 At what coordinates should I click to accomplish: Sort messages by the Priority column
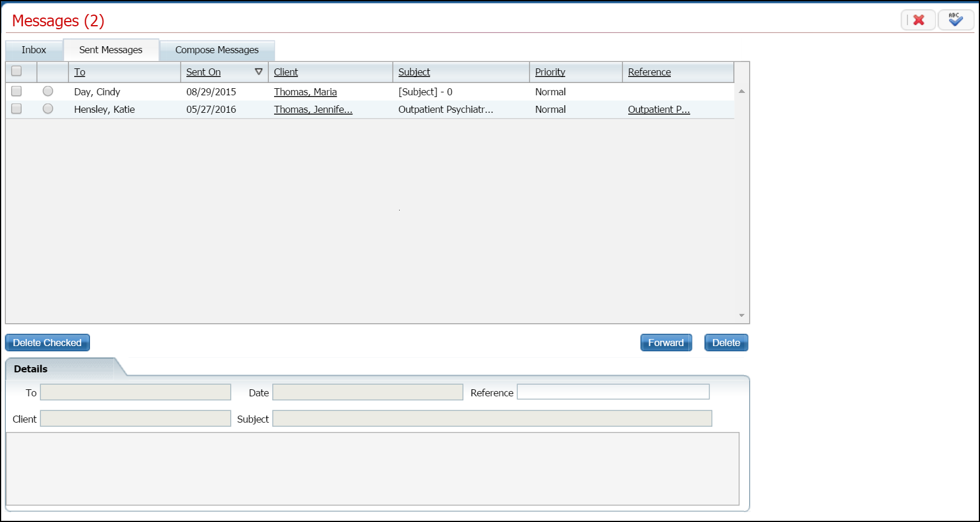click(550, 72)
